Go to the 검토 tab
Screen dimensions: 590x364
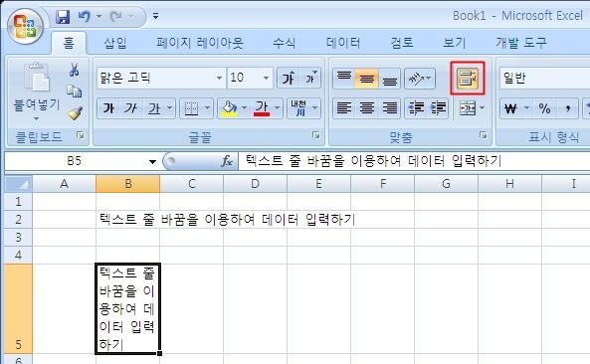(402, 43)
